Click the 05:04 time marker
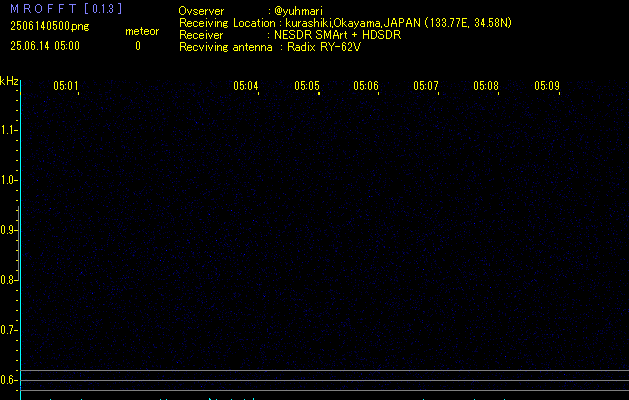Viewport: 629px width, 400px height. tap(246, 86)
